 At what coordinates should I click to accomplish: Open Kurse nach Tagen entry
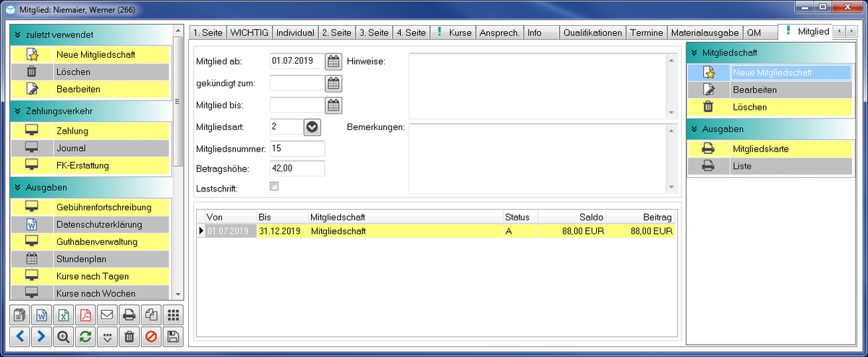90,276
